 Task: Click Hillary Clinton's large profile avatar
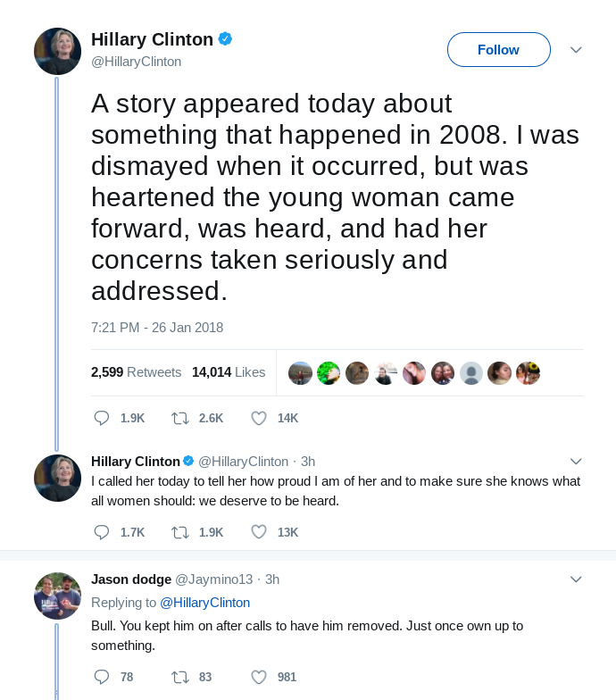(57, 51)
